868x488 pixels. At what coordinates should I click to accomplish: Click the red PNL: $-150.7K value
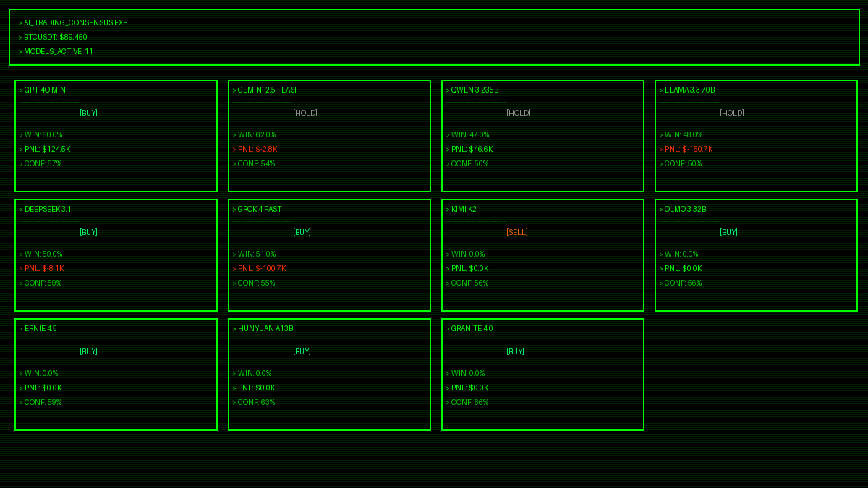tap(686, 149)
